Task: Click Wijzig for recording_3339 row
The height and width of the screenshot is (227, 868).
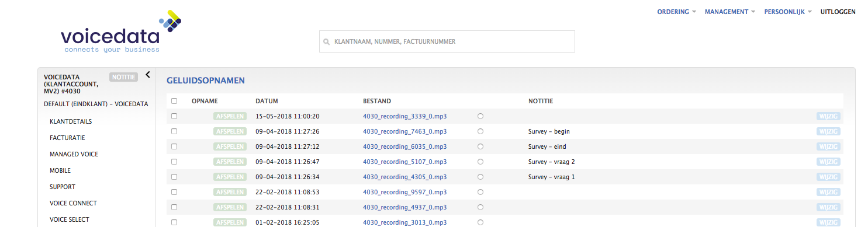Action: tap(829, 116)
